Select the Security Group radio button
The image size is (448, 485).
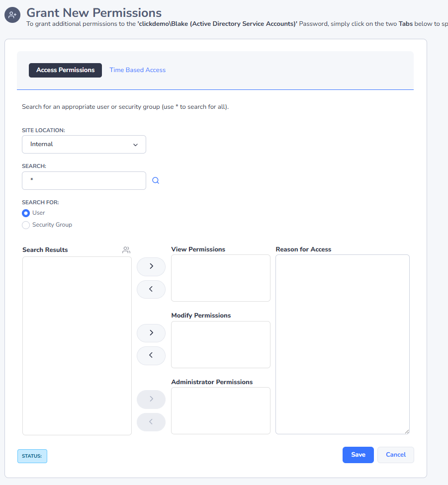coord(25,225)
